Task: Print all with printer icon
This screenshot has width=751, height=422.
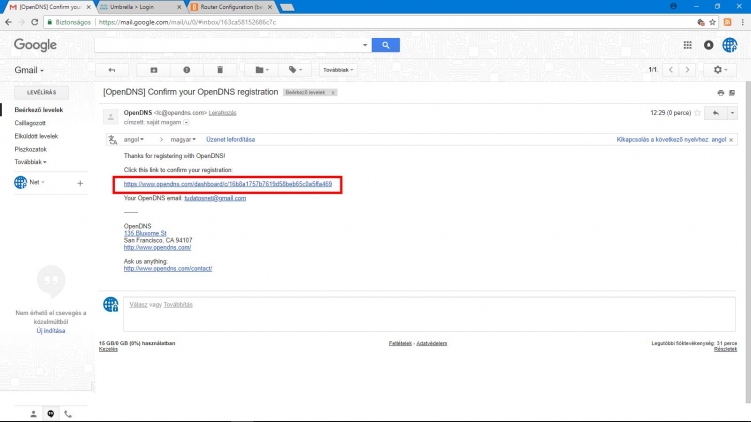Action: (x=721, y=93)
